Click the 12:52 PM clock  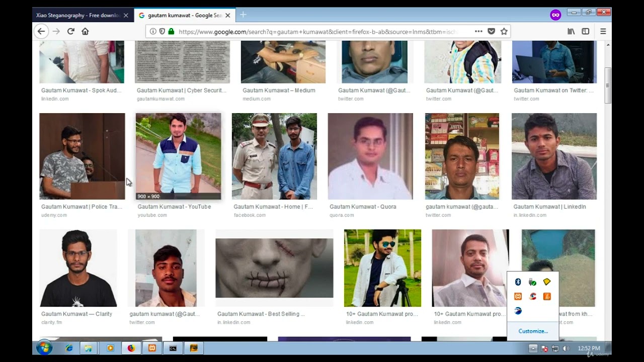pos(589,348)
